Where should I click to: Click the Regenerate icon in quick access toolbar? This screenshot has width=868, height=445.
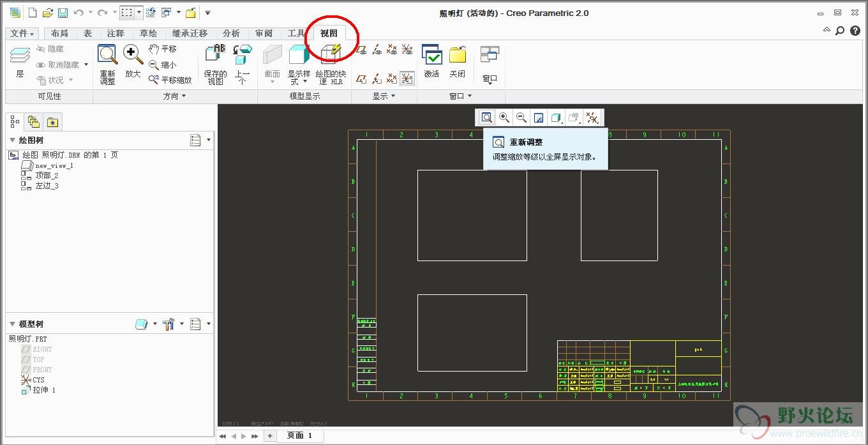click(151, 13)
